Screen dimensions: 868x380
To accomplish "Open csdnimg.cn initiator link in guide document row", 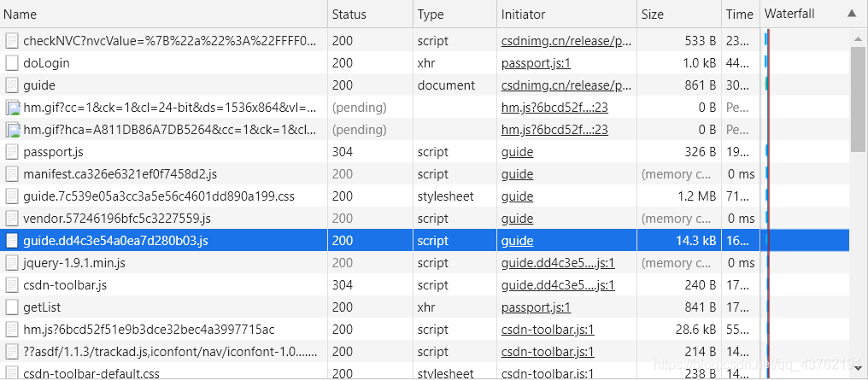I will click(566, 85).
